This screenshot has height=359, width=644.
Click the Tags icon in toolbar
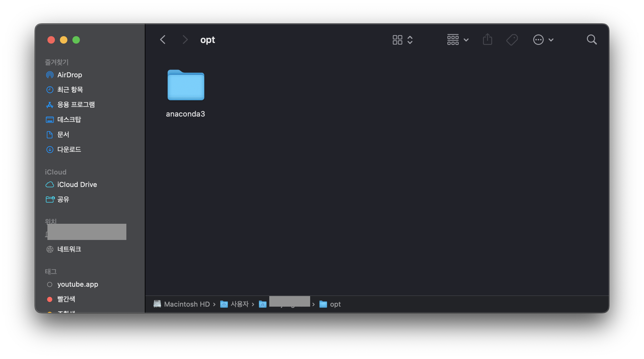[x=512, y=40]
